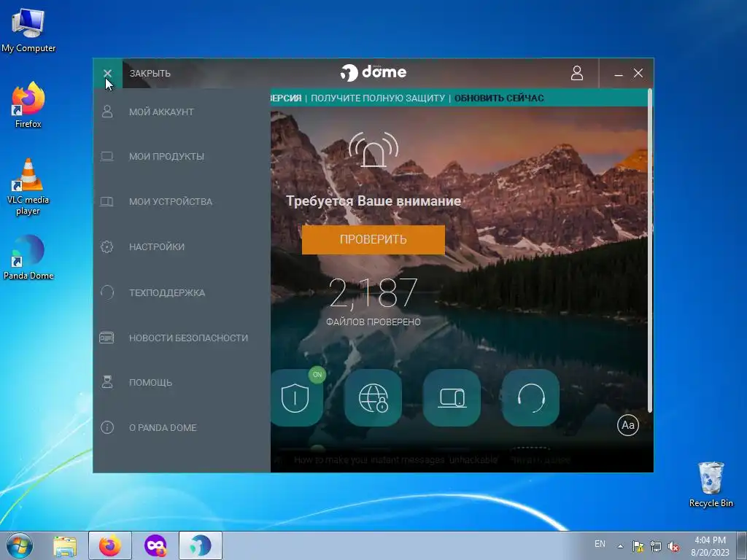Click Action Center flag tray icon
Image resolution: width=747 pixels, height=560 pixels.
click(638, 546)
